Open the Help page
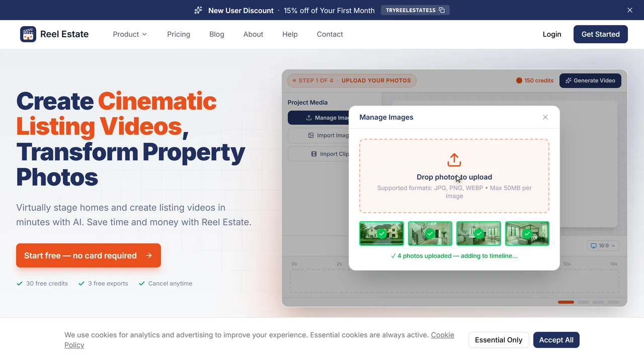Viewport: 644px width, 362px height. (x=290, y=34)
